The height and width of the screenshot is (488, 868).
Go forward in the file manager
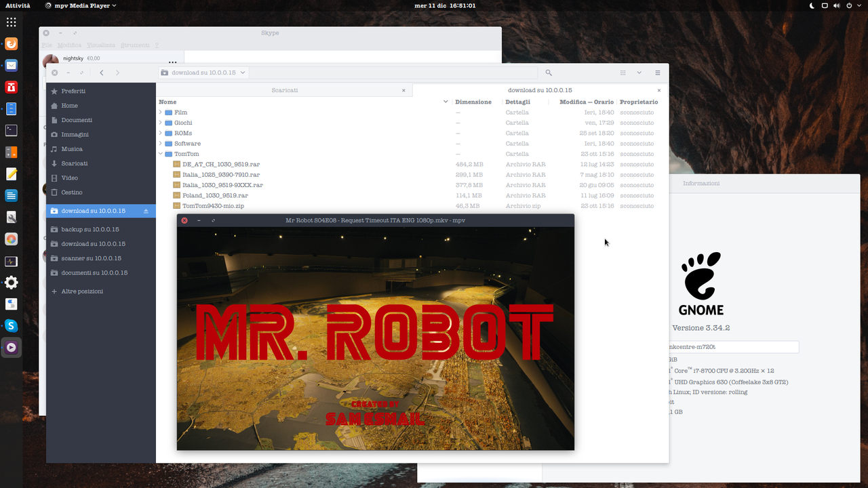(117, 73)
